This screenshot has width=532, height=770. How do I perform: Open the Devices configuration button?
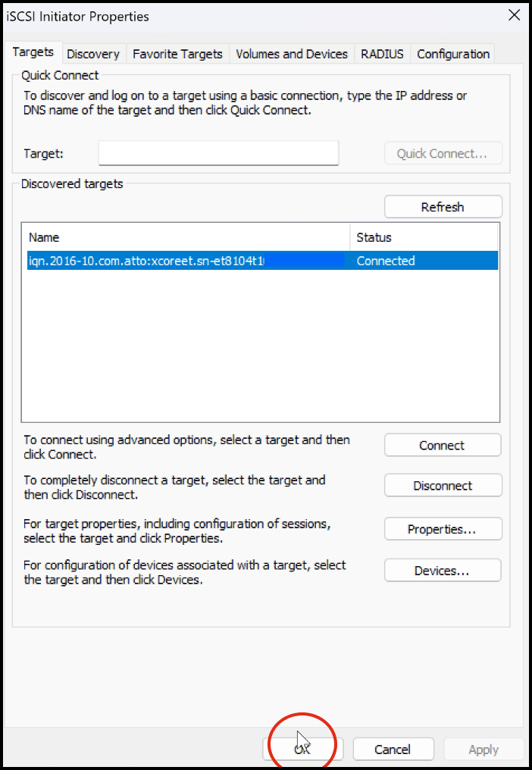[x=443, y=571]
